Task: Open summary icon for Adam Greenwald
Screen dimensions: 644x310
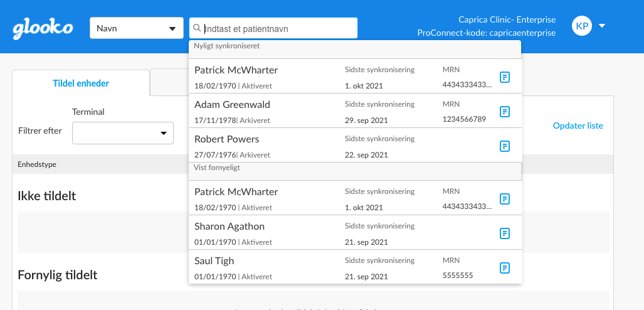Action: (505, 112)
